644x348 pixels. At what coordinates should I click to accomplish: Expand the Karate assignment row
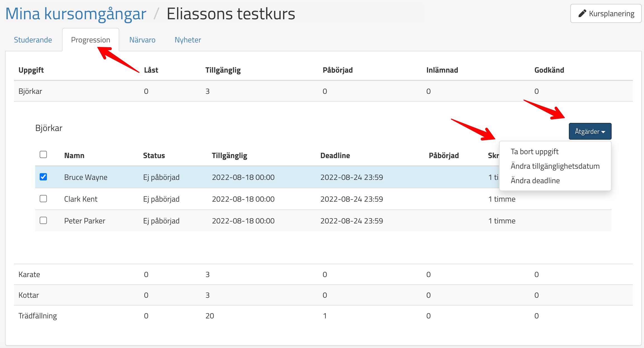[x=29, y=274]
